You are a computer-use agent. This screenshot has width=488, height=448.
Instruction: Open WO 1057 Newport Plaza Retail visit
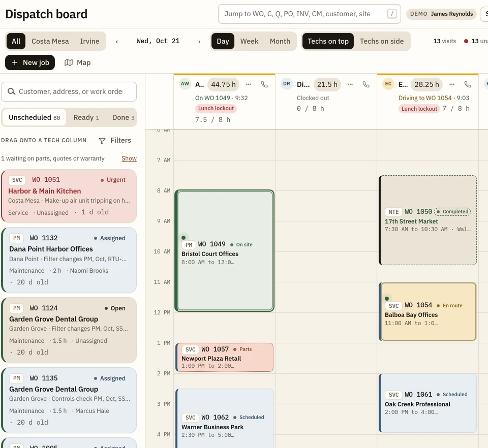click(224, 358)
